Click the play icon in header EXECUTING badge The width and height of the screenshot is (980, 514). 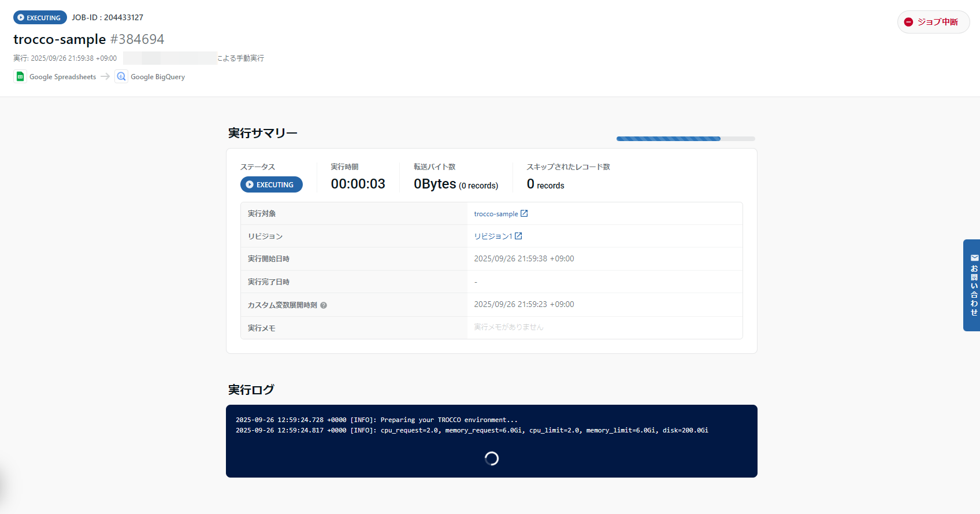pyautogui.click(x=21, y=17)
